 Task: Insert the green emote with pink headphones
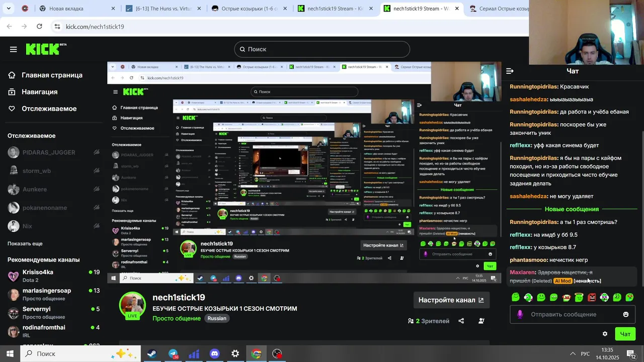pyautogui.click(x=528, y=297)
